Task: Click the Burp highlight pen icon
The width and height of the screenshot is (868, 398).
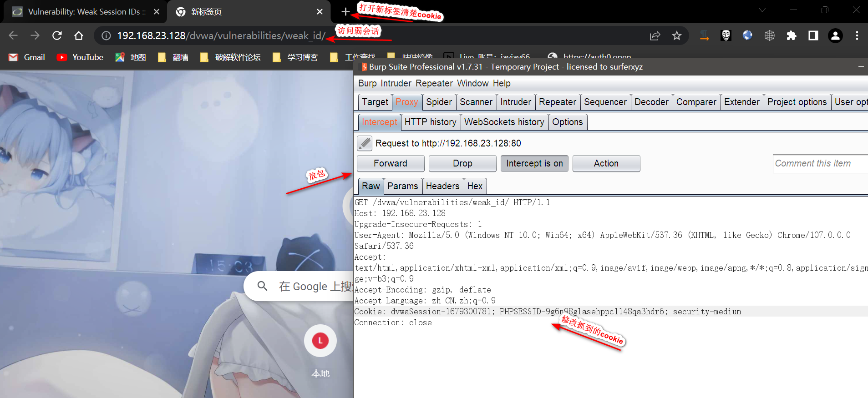Action: tap(365, 143)
